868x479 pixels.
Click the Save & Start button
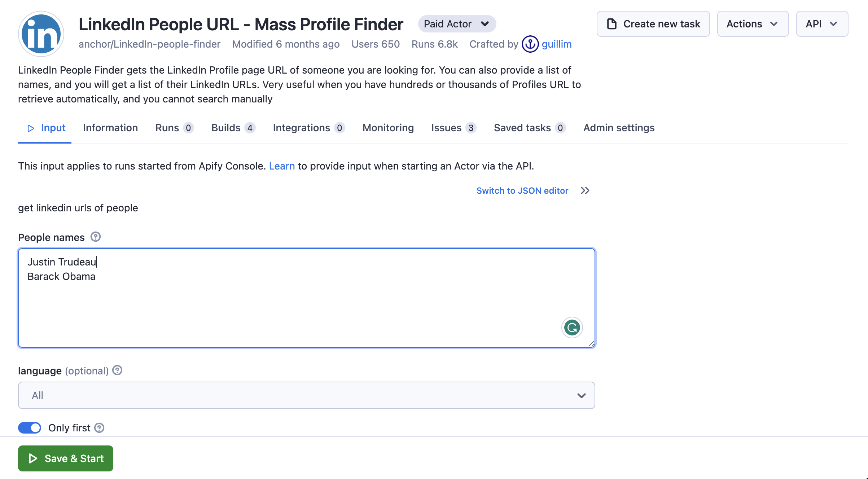(x=65, y=458)
